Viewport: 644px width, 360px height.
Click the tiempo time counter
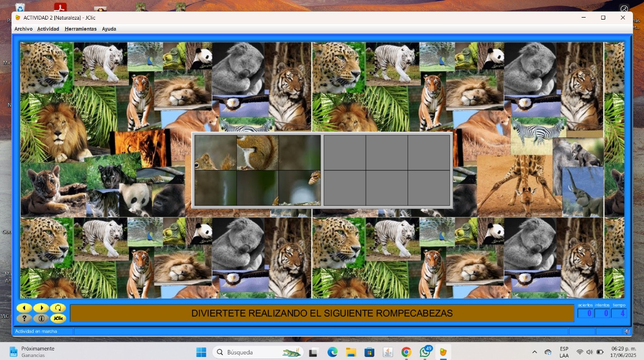[619, 313]
